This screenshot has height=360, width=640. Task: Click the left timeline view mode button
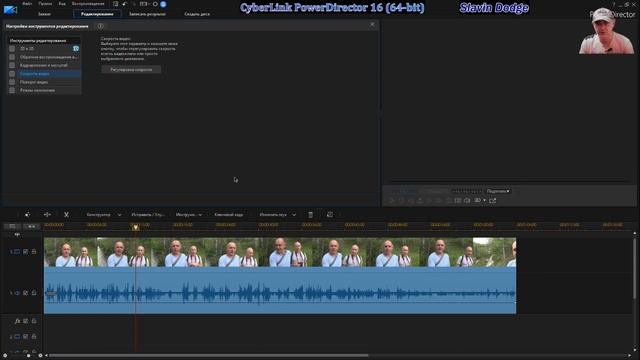(x=13, y=226)
